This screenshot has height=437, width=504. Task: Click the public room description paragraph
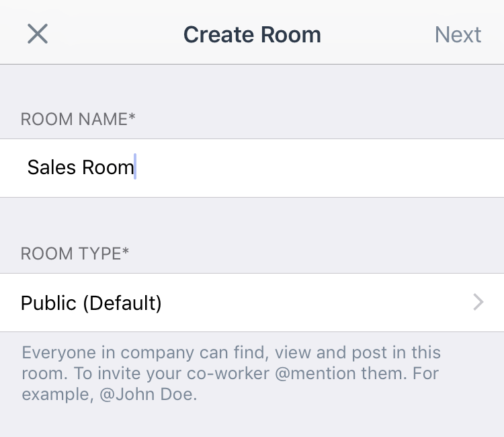point(231,374)
